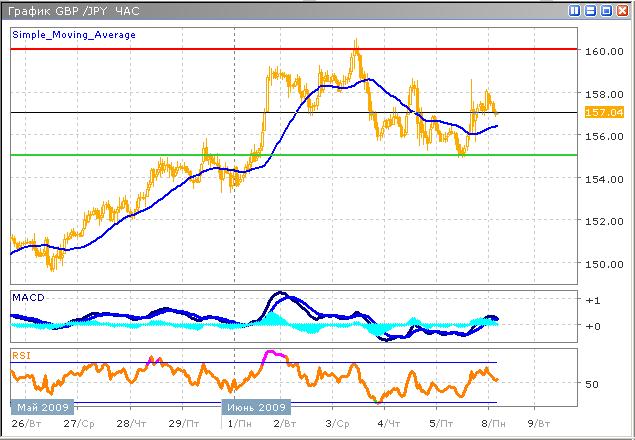
Task: Maximize the GBP/JPY chart window
Action: [x=606, y=10]
